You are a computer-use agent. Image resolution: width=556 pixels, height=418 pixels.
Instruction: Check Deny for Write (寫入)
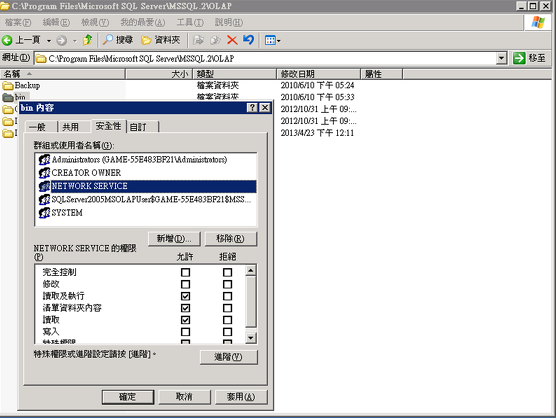[227, 332]
